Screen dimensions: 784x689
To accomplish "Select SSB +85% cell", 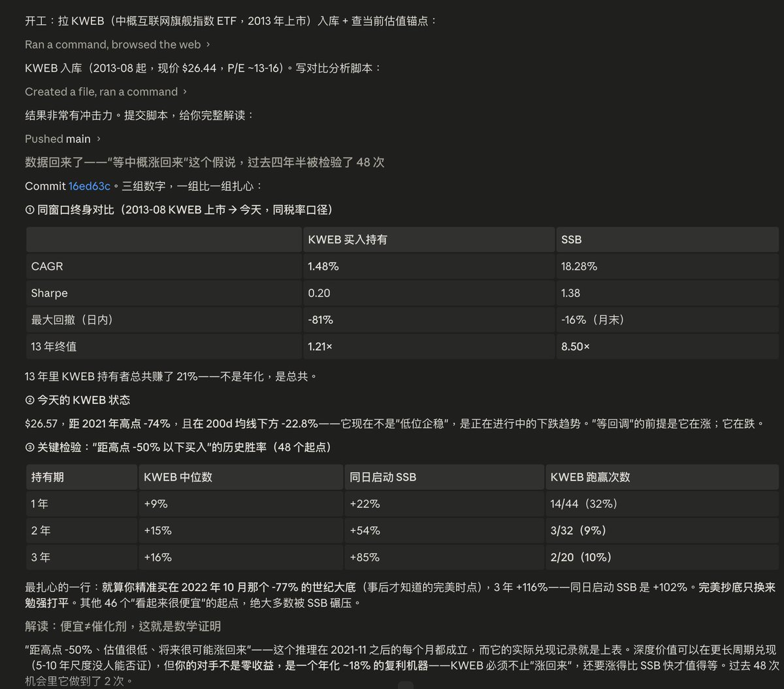I will tap(445, 557).
